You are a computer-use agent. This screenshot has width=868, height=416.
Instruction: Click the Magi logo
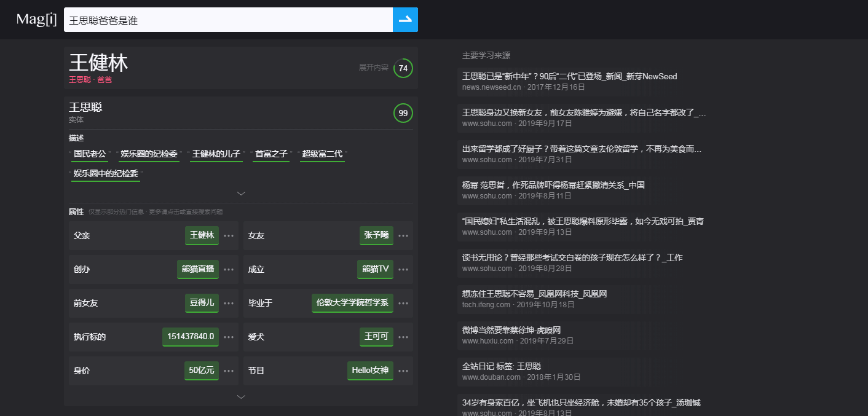[x=36, y=19]
